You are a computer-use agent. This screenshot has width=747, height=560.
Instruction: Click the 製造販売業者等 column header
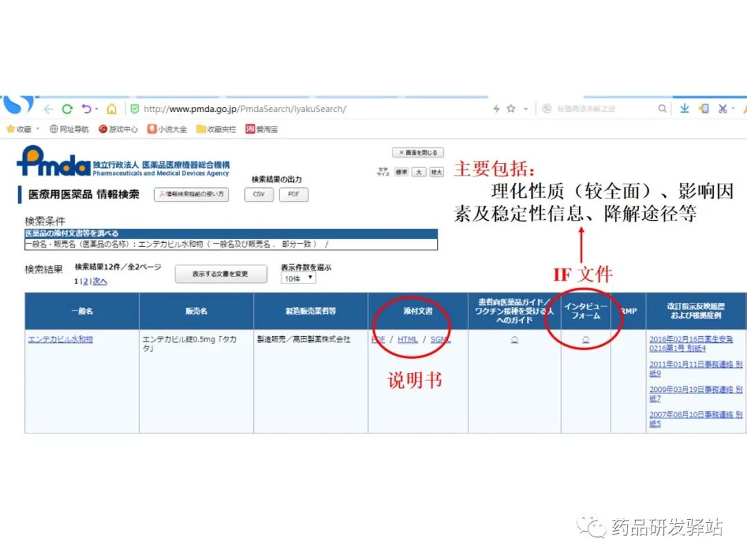pos(311,311)
